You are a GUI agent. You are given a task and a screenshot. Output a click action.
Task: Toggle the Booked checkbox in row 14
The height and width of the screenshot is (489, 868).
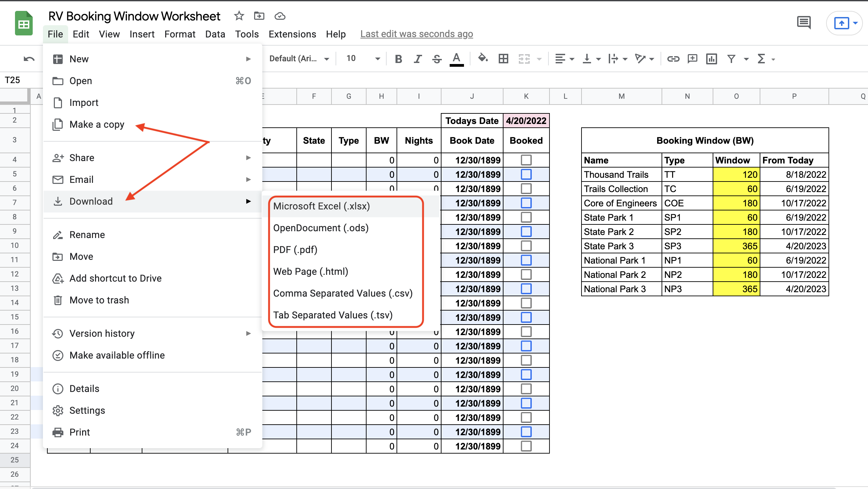[x=526, y=303]
